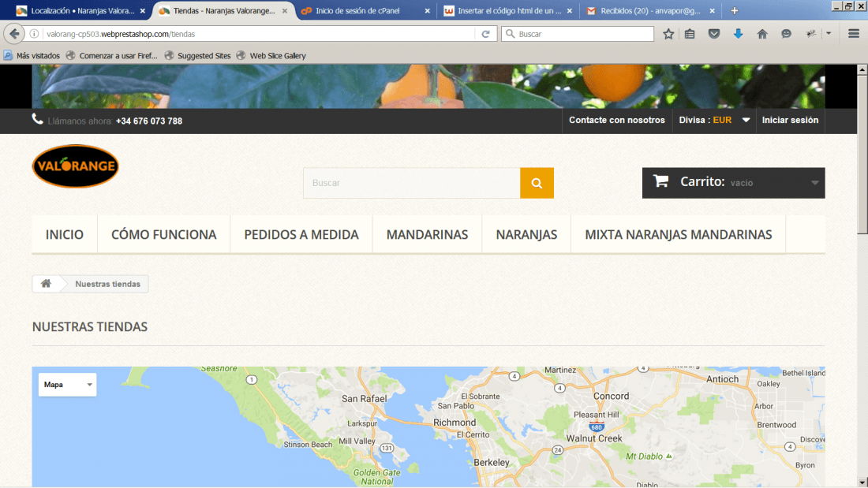The width and height of the screenshot is (868, 488).
Task: Click the San Rafael label on the map
Action: [x=364, y=398]
